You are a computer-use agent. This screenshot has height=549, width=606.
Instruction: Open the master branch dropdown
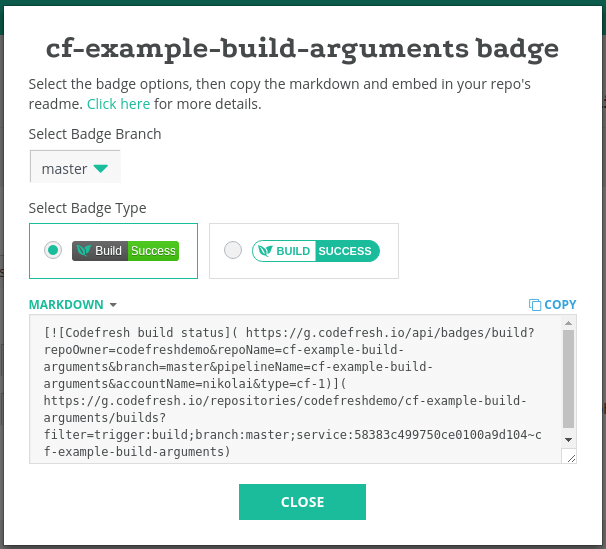click(x=75, y=167)
